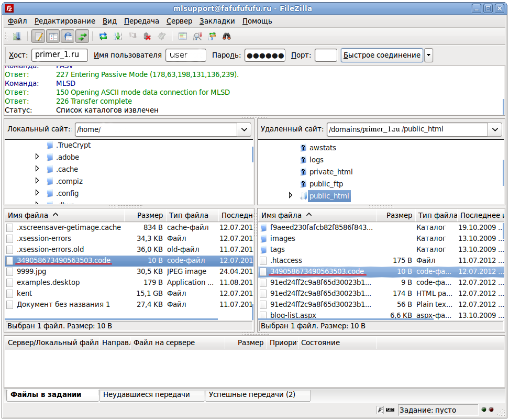The width and height of the screenshot is (509, 420).
Task: Open the remote site path dropdown
Action: point(495,129)
